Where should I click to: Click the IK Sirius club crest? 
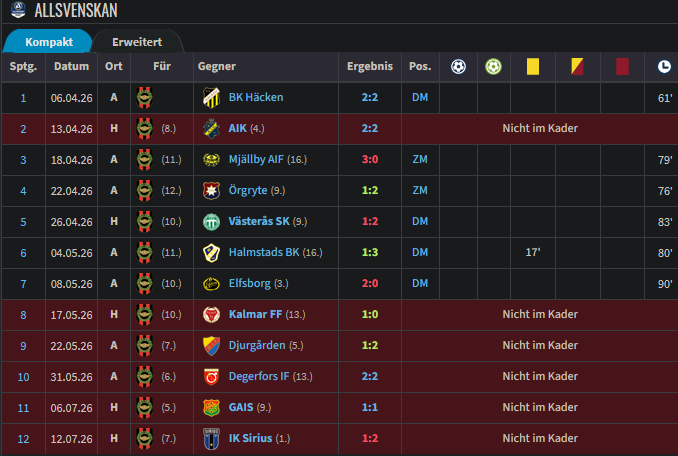(x=211, y=439)
